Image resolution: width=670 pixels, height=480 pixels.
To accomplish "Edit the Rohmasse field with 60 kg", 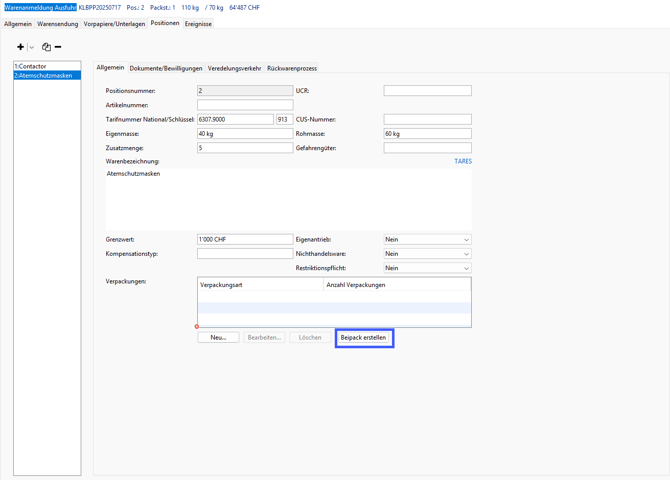I will click(427, 134).
